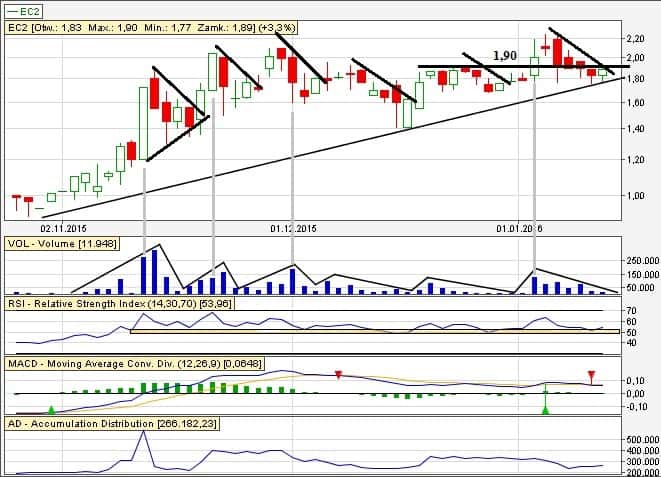
Task: Click the leftmost green buy arrow in MACD
Action: (x=51, y=410)
